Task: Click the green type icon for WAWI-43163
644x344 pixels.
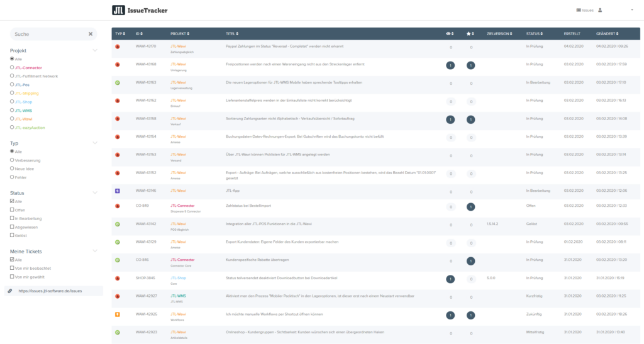Action: 118,82
